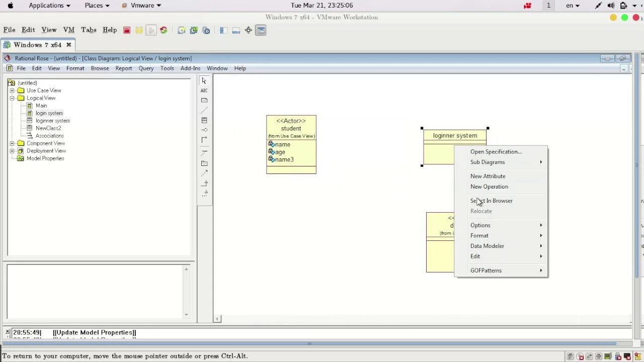Toggle VMware unity/console view icon
644x362 pixels.
point(261,30)
